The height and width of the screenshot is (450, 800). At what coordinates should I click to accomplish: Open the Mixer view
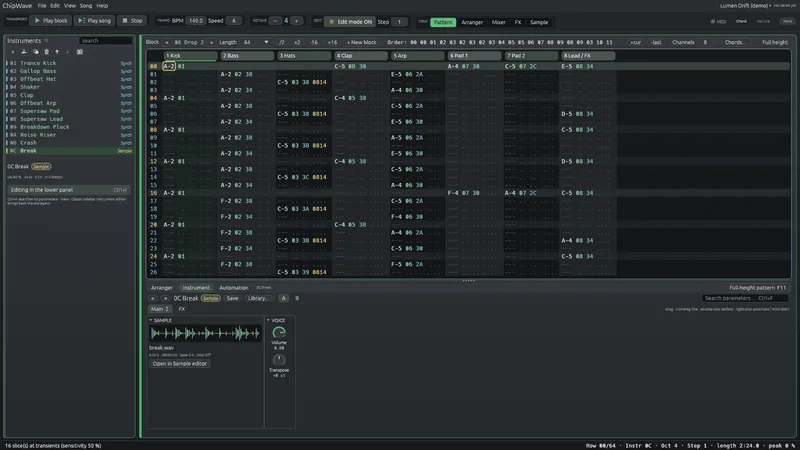click(x=498, y=22)
